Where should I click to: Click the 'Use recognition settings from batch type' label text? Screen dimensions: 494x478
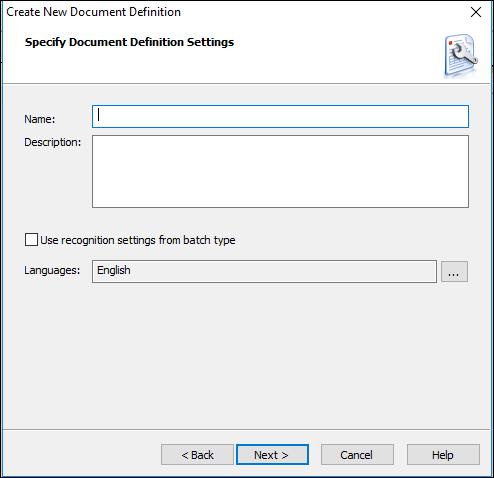(138, 240)
